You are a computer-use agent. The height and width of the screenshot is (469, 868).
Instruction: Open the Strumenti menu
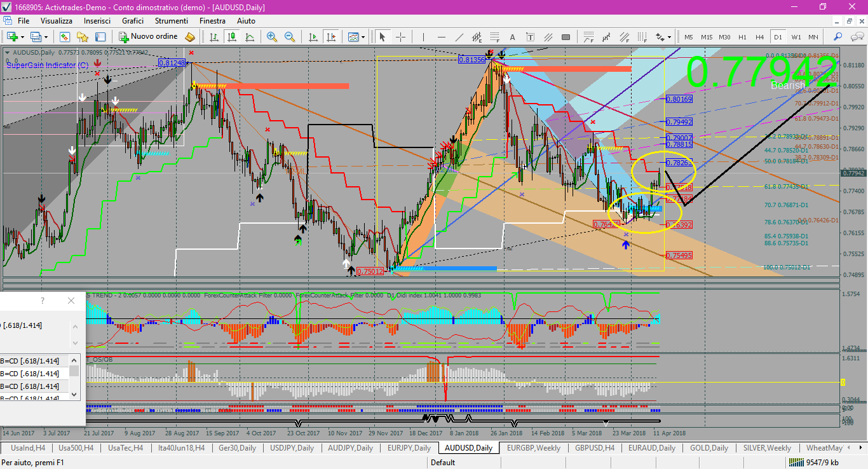tap(173, 21)
